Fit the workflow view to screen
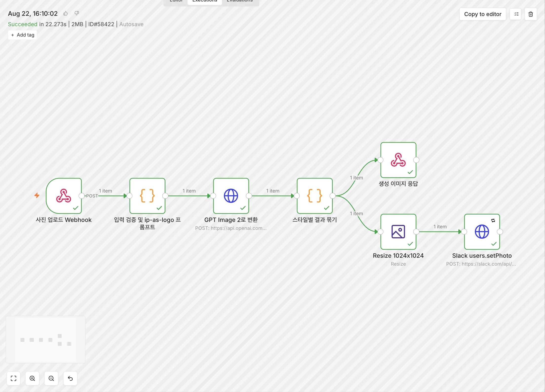Image resolution: width=545 pixels, height=392 pixels. tap(14, 378)
